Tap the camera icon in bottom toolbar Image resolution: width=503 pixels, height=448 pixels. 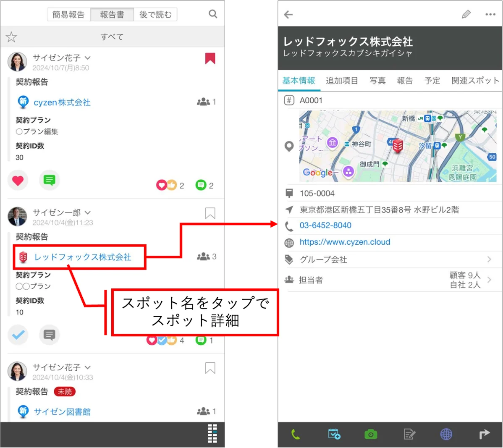pos(371,435)
